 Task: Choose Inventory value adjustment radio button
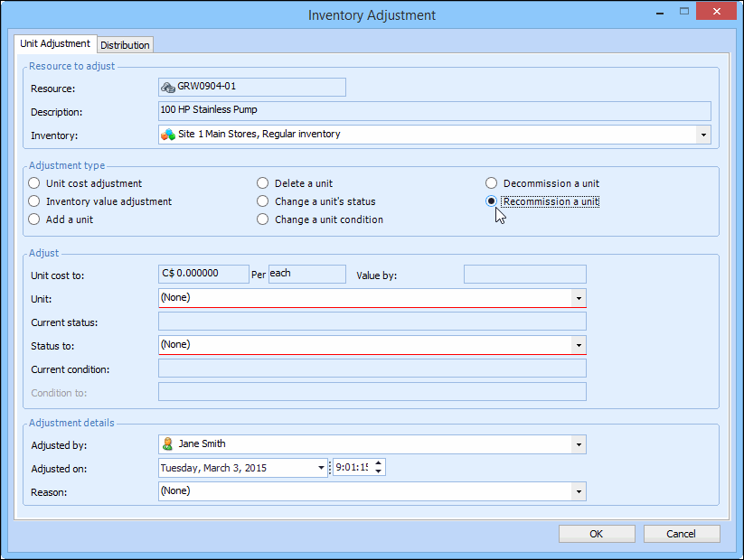point(34,201)
